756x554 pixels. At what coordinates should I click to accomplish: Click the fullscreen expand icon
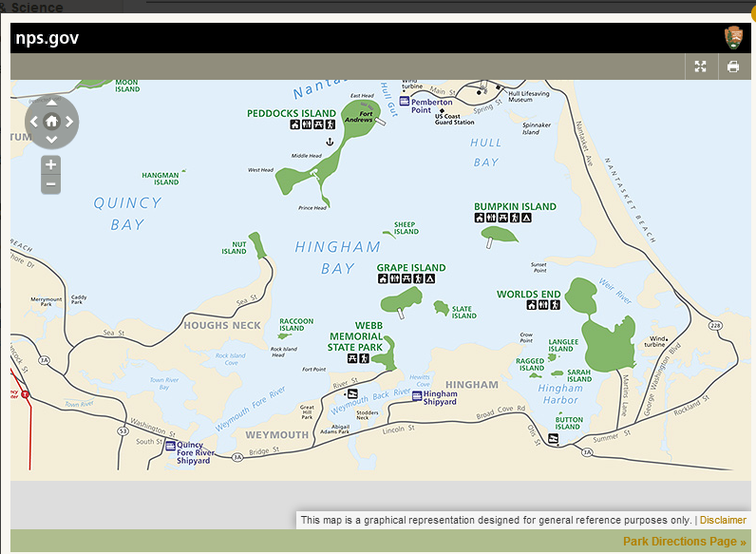[x=701, y=67]
